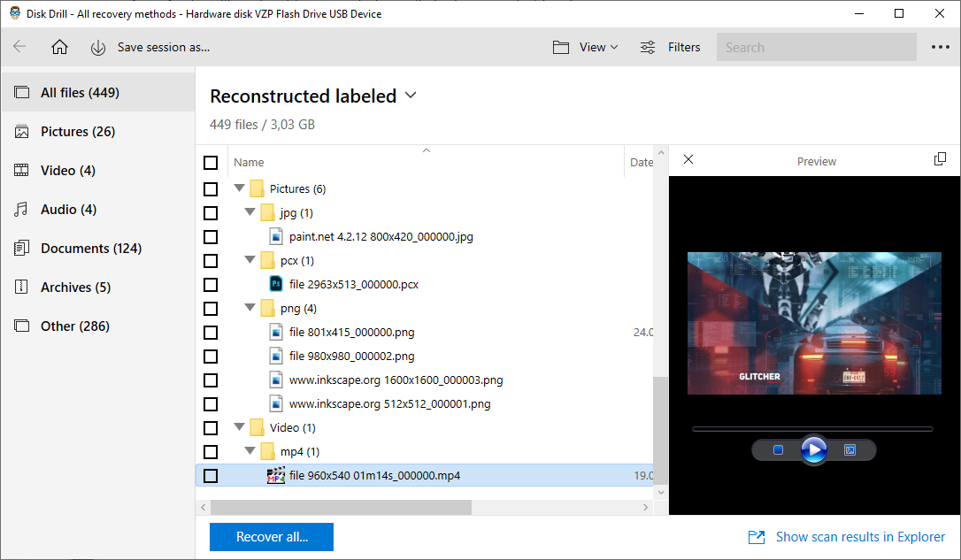This screenshot has width=961, height=560.
Task: Select www.inkscape.org 512x512_000001.png row
Action: 424,403
